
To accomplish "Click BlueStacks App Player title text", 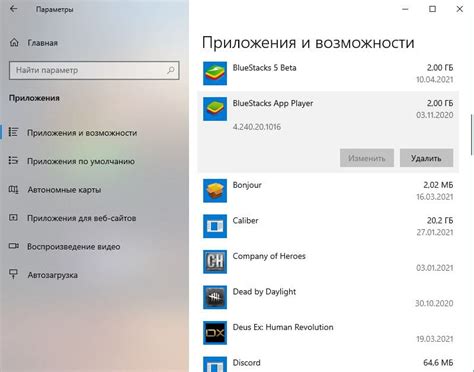I will [x=273, y=103].
